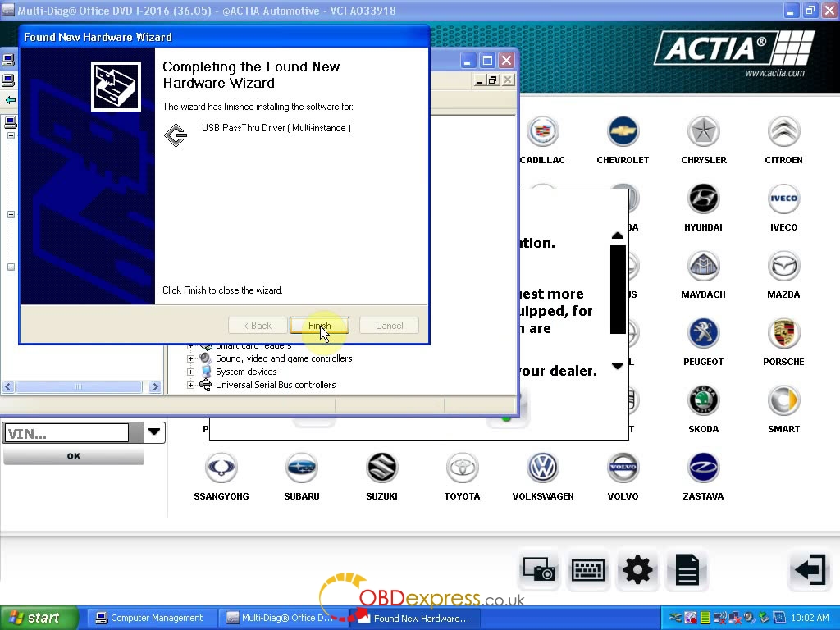The image size is (840, 630).
Task: Select the Chevrolet brand icon
Action: (x=623, y=132)
